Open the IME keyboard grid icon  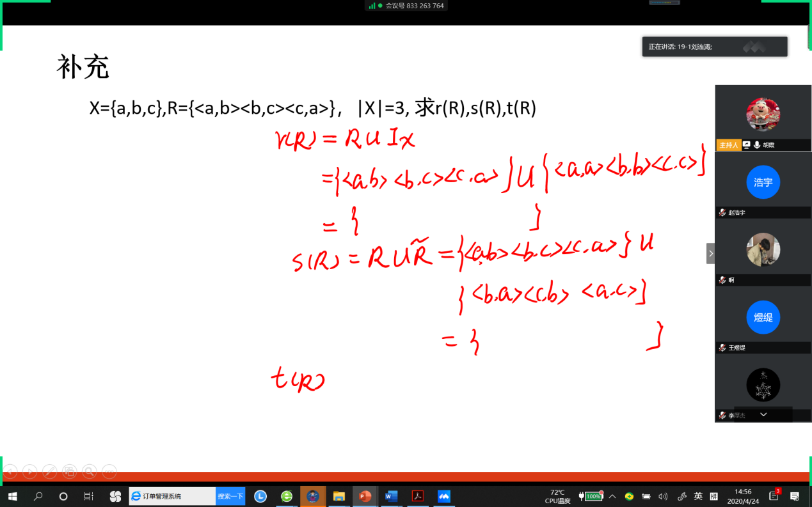coord(713,496)
